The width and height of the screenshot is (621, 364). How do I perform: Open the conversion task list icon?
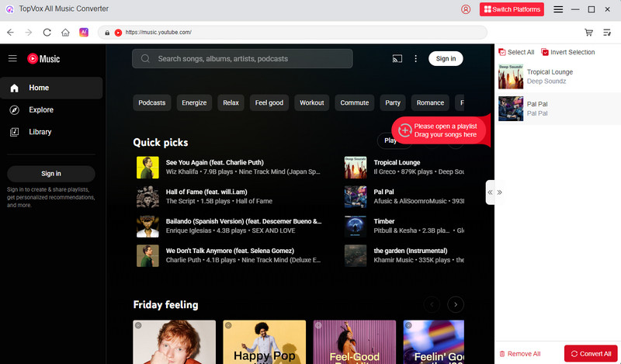pos(609,33)
